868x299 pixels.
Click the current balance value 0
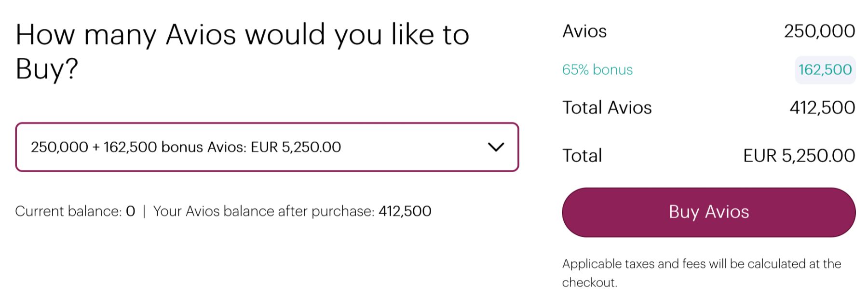tap(130, 211)
